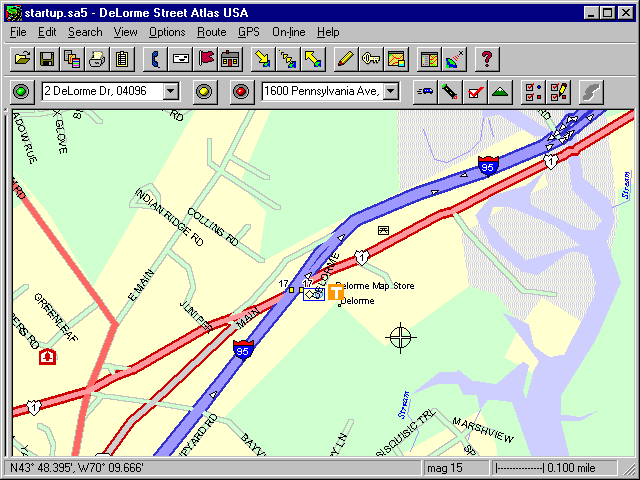Save the map using the floppy disk icon
Screen dimensions: 640x480
tap(47, 60)
